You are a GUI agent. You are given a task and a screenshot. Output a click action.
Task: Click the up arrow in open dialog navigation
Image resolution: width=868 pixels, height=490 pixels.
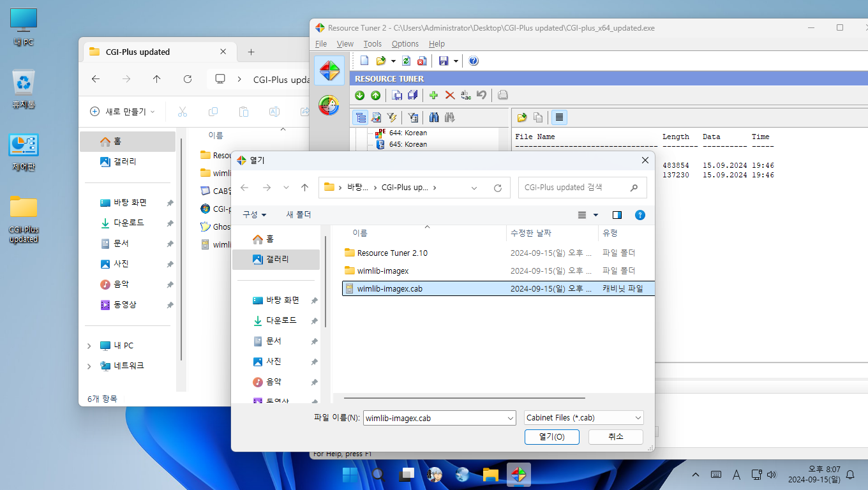tap(305, 188)
